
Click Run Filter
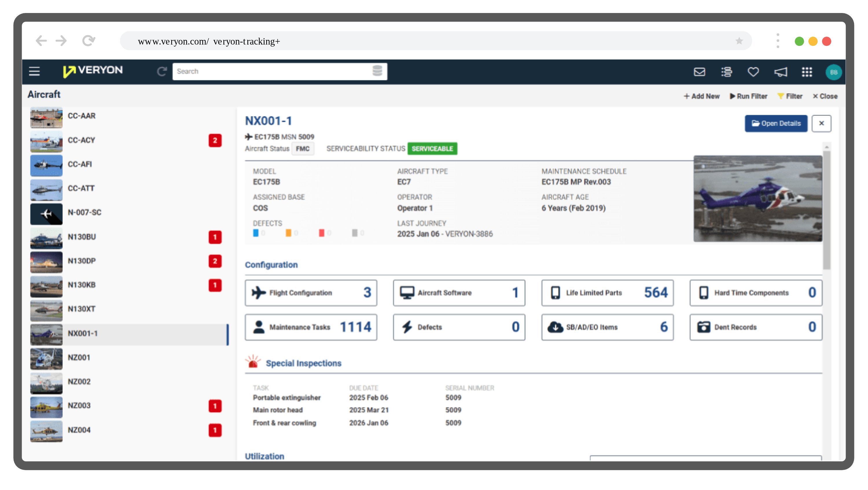tap(749, 96)
